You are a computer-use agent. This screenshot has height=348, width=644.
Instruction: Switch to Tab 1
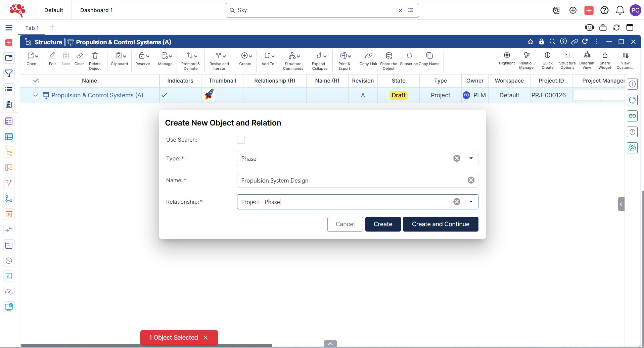[x=32, y=28]
